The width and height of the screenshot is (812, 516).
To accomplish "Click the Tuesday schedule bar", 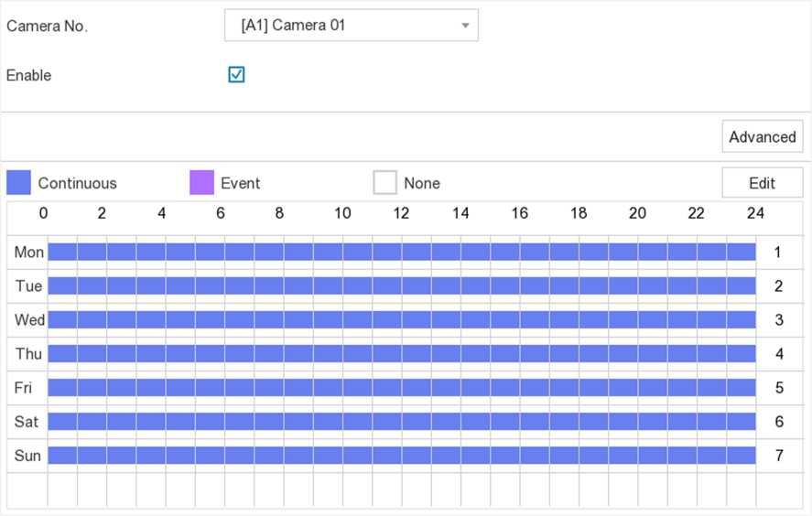I will pos(401,286).
